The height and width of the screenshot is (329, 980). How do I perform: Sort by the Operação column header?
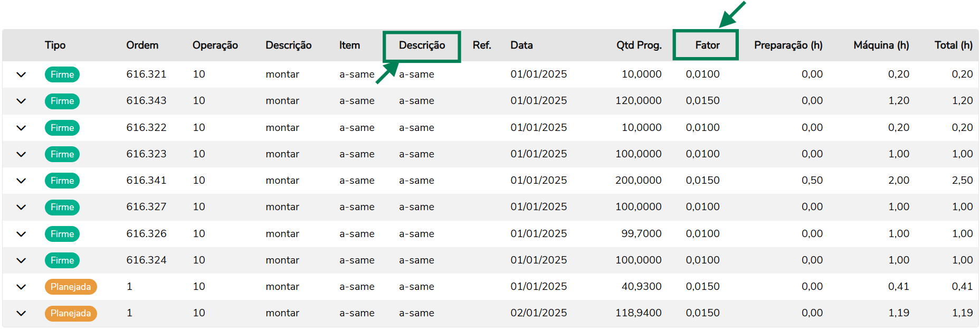pos(215,45)
